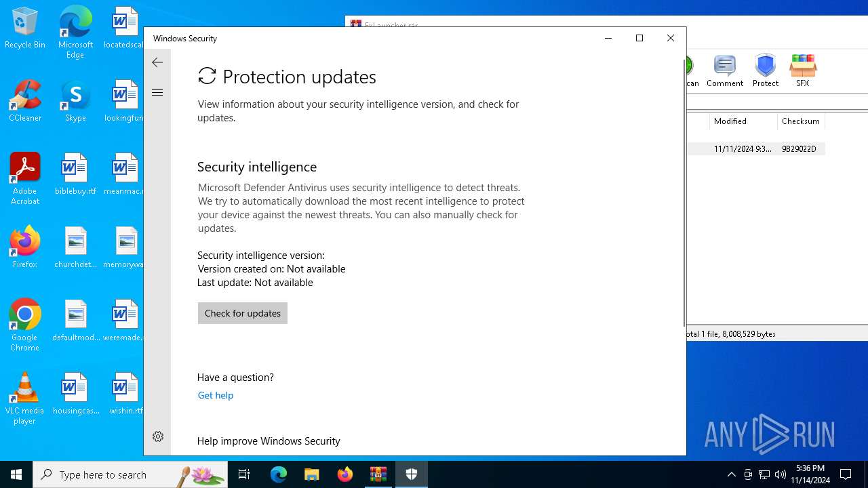The height and width of the screenshot is (488, 868).
Task: Open Skype desktop shortcut
Action: pyautogui.click(x=75, y=101)
